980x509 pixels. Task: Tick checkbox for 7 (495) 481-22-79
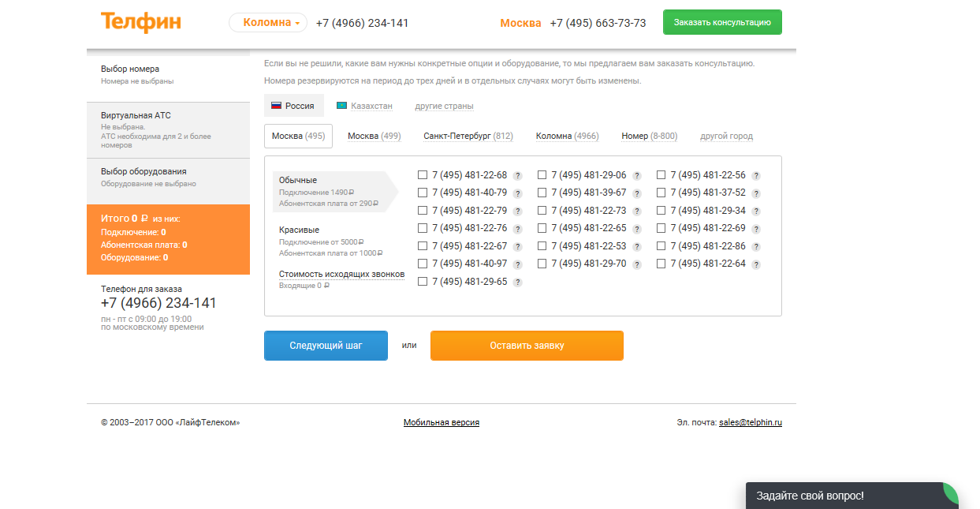coord(423,211)
